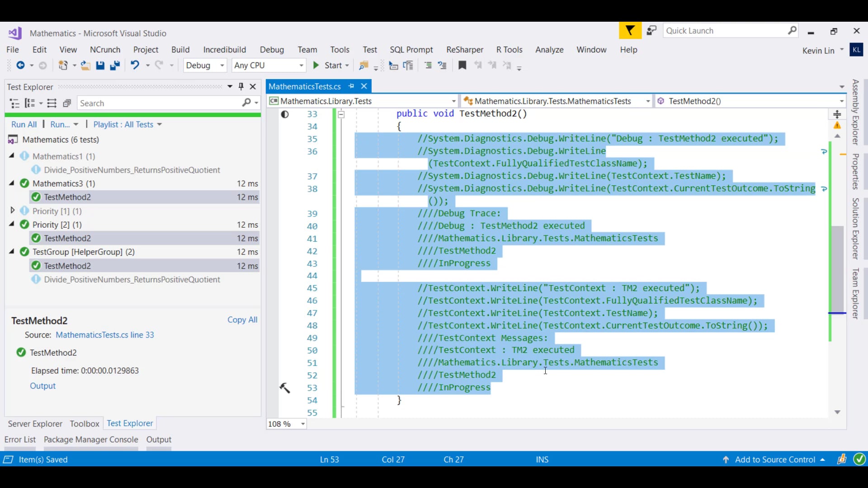Click the Save All toolbar icon
868x488 pixels.
(x=115, y=66)
